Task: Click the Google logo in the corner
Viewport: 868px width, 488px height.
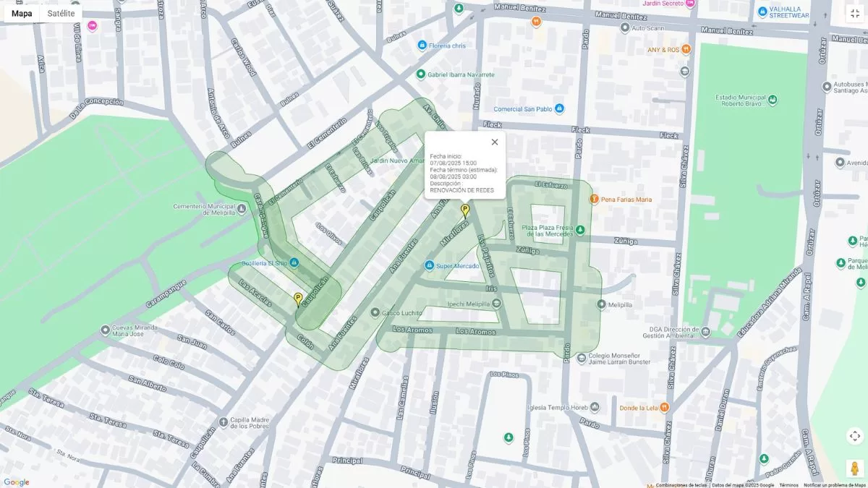Action: pyautogui.click(x=16, y=482)
